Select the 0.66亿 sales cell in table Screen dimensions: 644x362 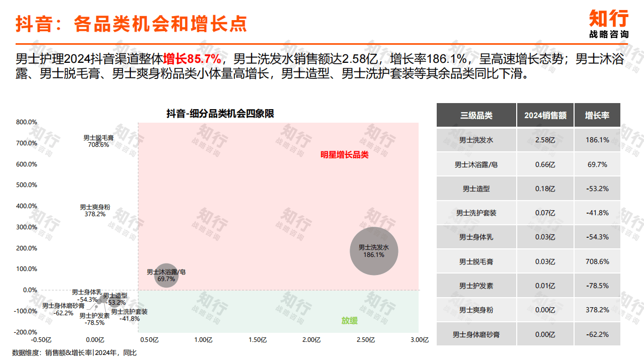tap(545, 164)
